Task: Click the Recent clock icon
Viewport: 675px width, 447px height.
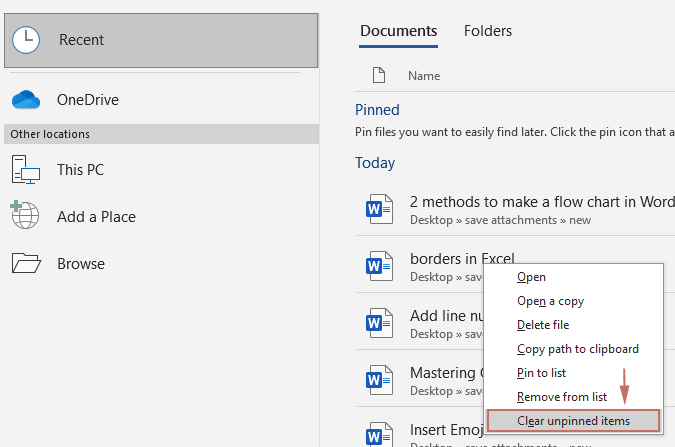Action: (x=26, y=40)
